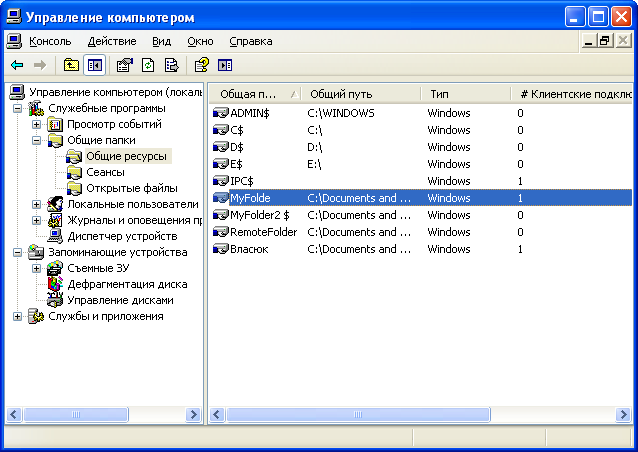Expand the Съемные ЗУ node

click(x=37, y=268)
